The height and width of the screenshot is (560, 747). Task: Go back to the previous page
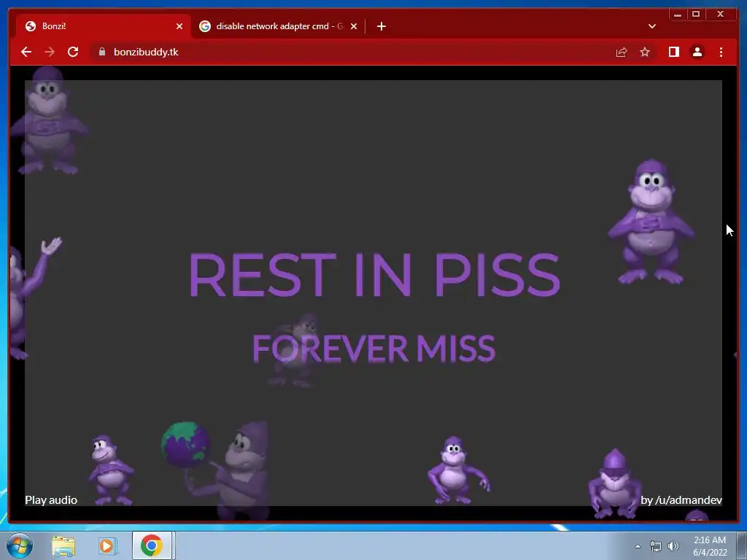pyautogui.click(x=26, y=52)
